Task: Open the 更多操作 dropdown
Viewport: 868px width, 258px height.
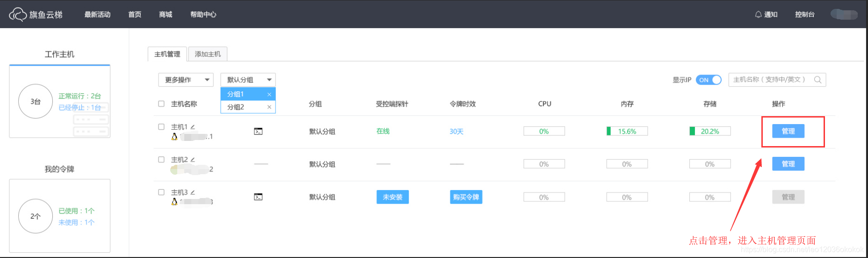Action: pos(186,80)
